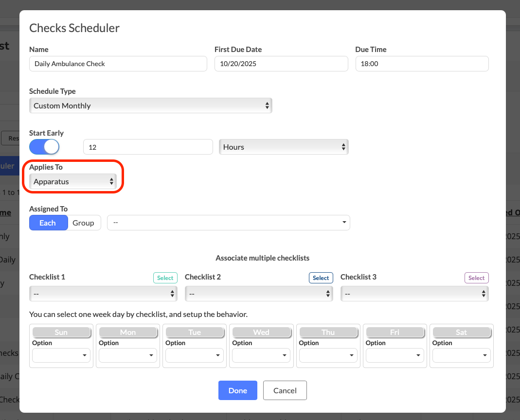Select Group in Assigned To
520x420 pixels.
(x=83, y=223)
